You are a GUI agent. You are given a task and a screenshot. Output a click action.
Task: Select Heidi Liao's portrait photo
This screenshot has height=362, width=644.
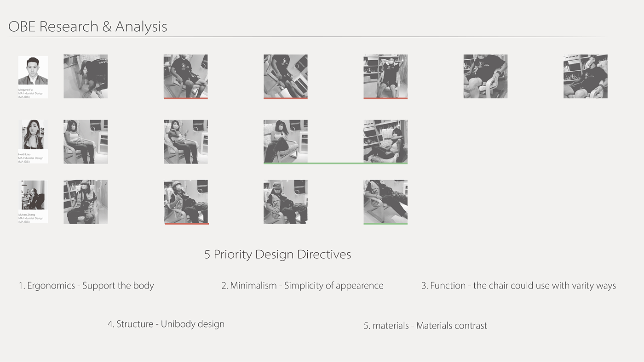33,135
